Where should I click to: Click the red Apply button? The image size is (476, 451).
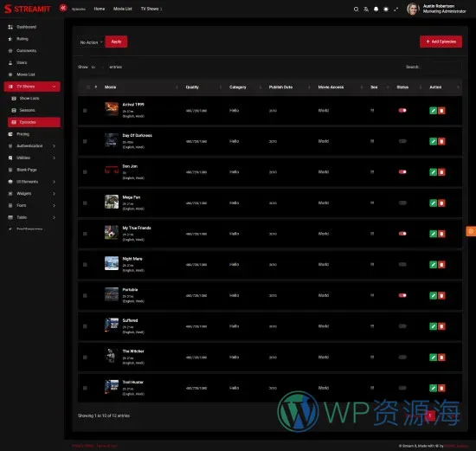116,42
